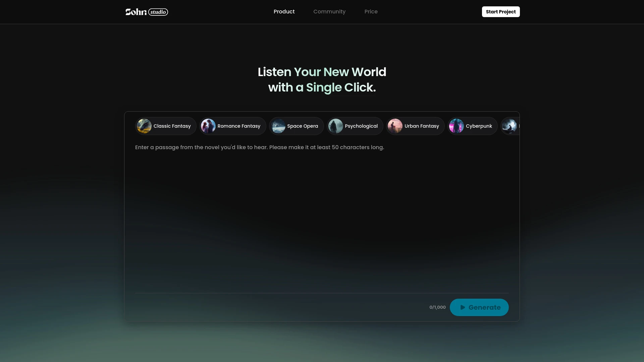
Task: Click the partially hidden genre chip thumbnail
Action: pyautogui.click(x=509, y=126)
